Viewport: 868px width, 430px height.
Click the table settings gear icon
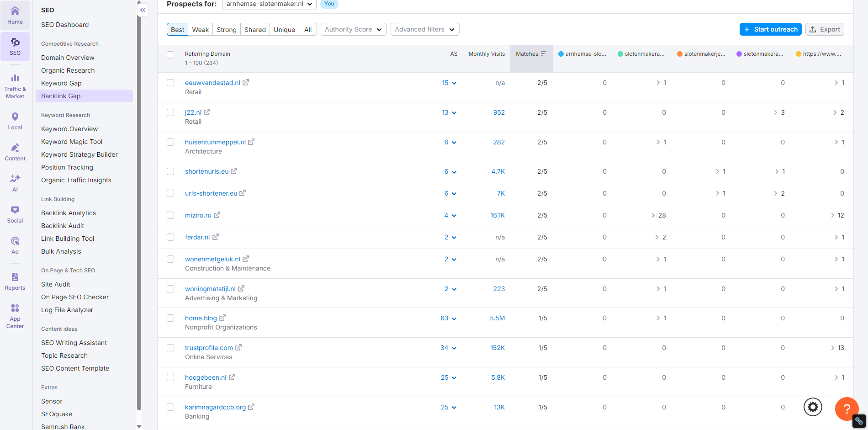(813, 407)
